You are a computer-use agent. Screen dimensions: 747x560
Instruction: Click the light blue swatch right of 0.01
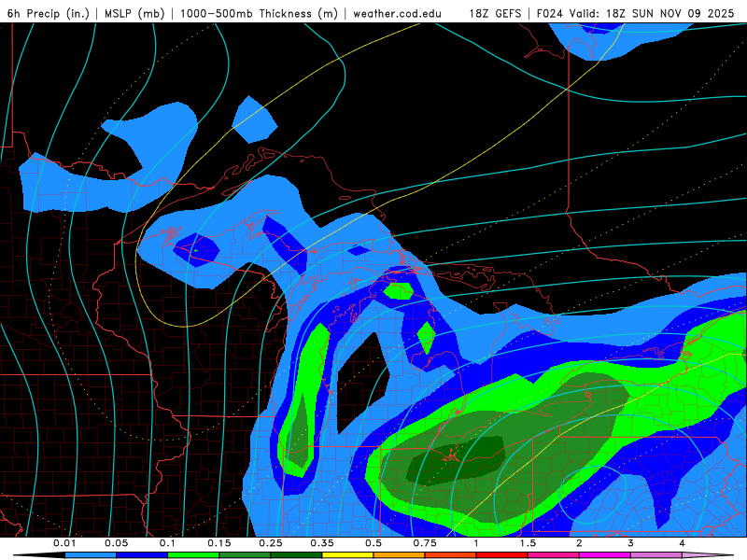(x=91, y=555)
